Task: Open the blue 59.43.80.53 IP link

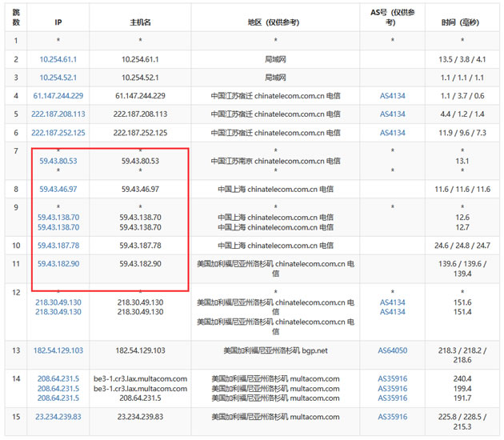Action: click(x=58, y=161)
